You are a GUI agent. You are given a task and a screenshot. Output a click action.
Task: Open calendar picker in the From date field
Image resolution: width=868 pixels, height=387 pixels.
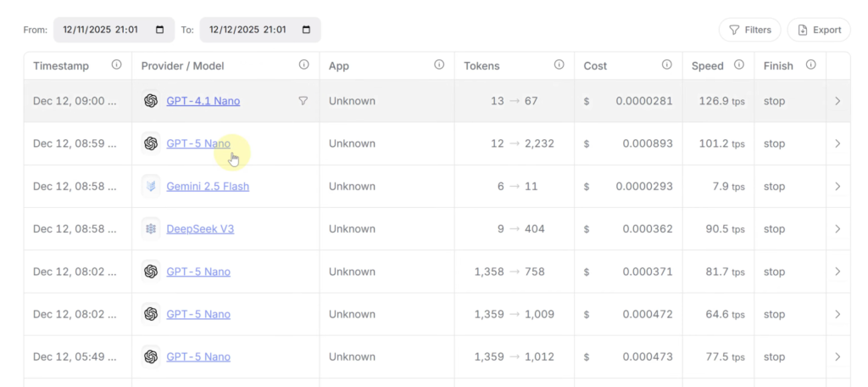(x=160, y=30)
